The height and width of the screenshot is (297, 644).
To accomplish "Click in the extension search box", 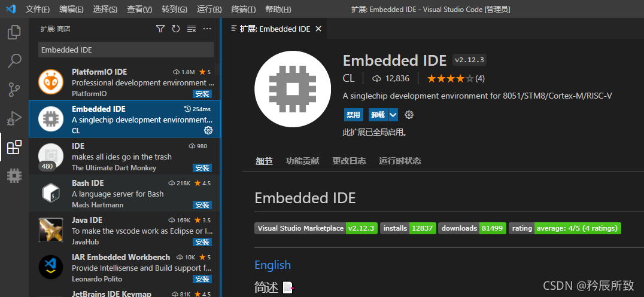I will pyautogui.click(x=126, y=50).
